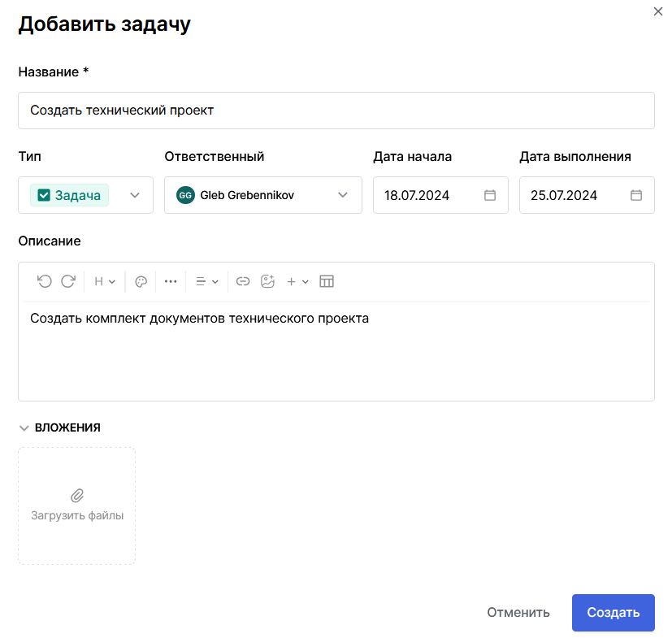The width and height of the screenshot is (672, 638).
Task: Open the Ответственный assignee dropdown
Action: pyautogui.click(x=341, y=195)
